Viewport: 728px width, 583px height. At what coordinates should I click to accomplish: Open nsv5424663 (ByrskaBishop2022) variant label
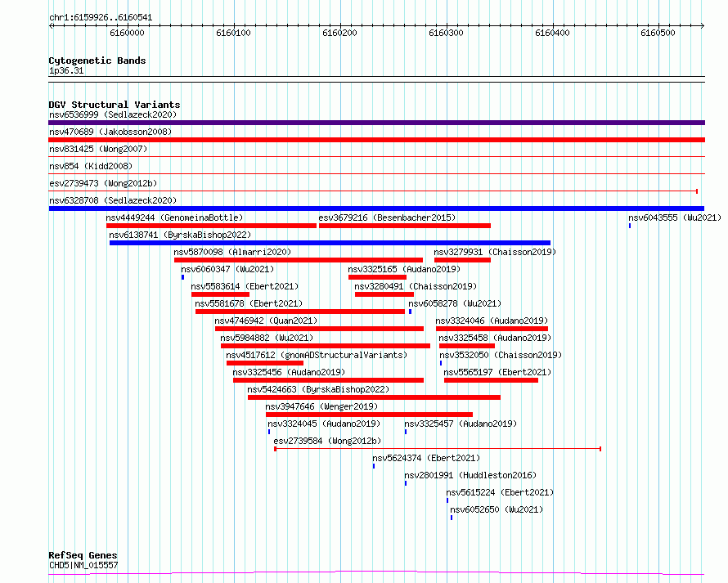(318, 389)
